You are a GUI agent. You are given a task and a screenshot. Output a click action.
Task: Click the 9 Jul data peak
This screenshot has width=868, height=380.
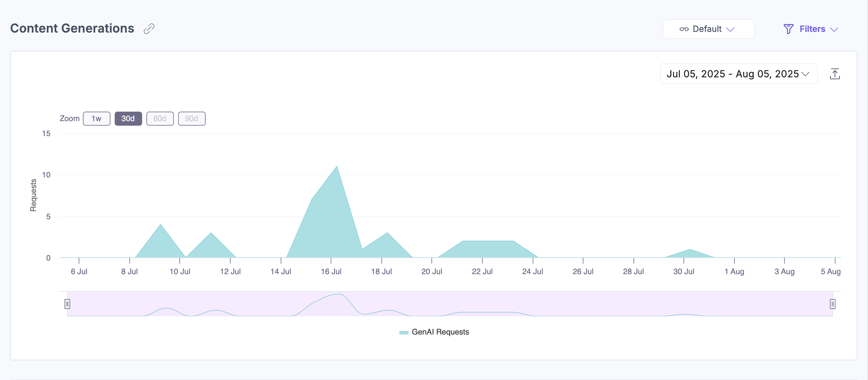tap(161, 225)
